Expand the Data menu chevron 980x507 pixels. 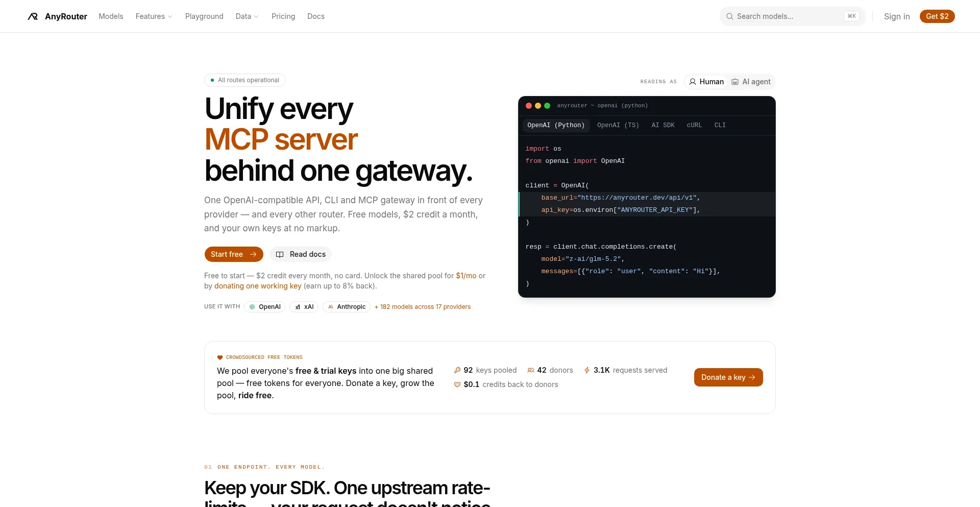[256, 17]
